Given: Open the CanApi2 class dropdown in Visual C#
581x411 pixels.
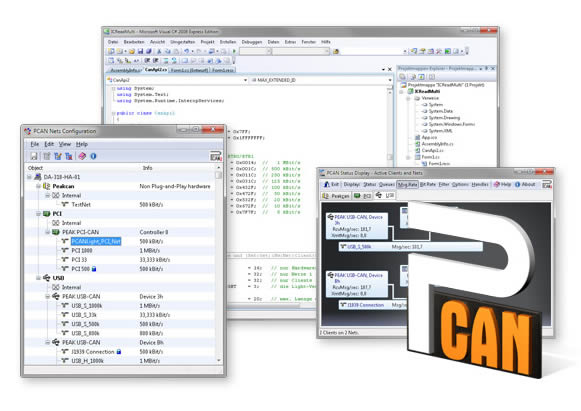Looking at the screenshot, I should point(245,80).
